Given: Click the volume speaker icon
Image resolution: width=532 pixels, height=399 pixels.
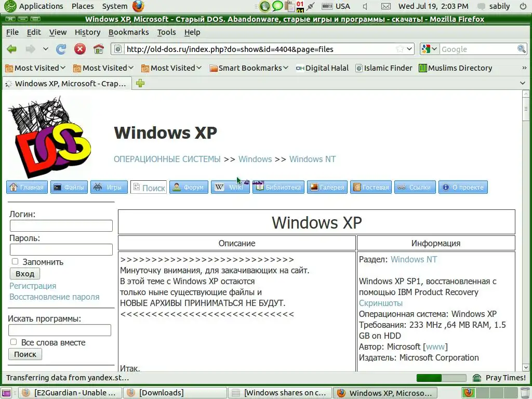Looking at the screenshot, I should (x=365, y=6).
